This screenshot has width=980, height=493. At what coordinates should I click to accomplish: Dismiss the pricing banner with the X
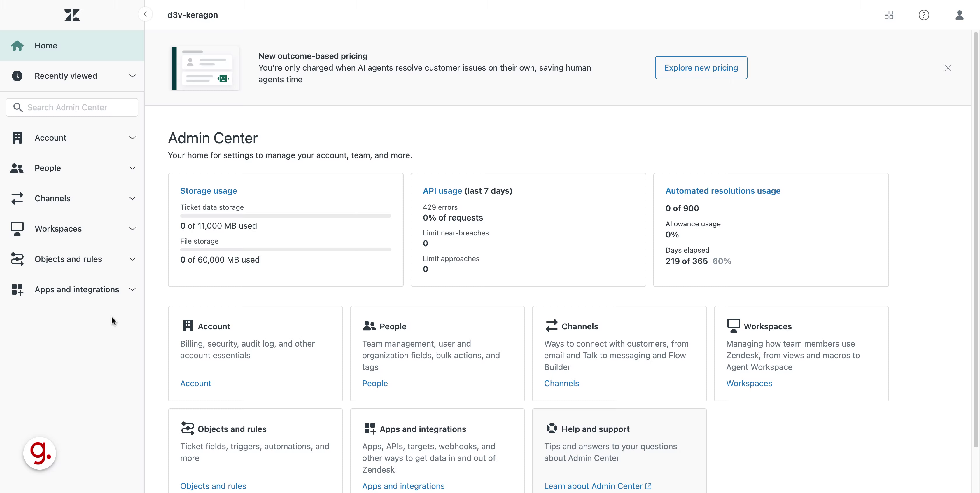(x=948, y=68)
